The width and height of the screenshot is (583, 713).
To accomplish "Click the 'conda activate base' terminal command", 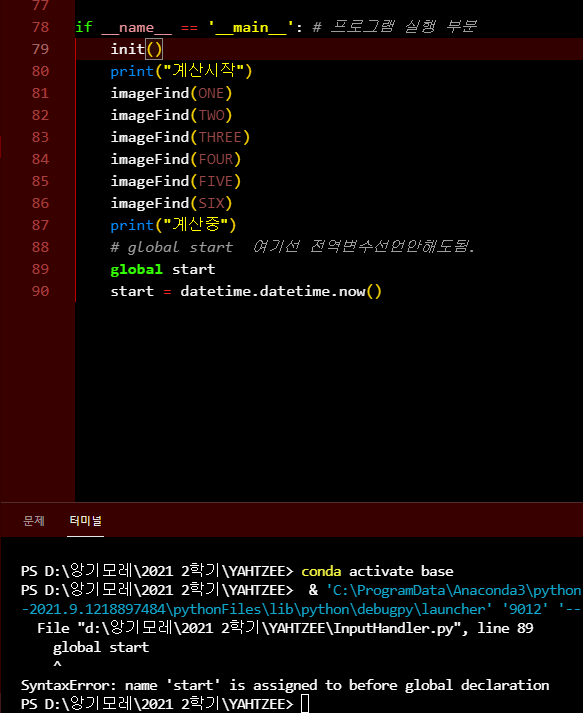I will pos(377,571).
